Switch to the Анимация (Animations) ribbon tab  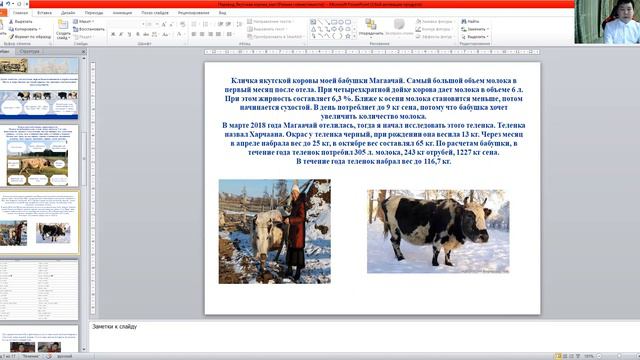[122, 13]
